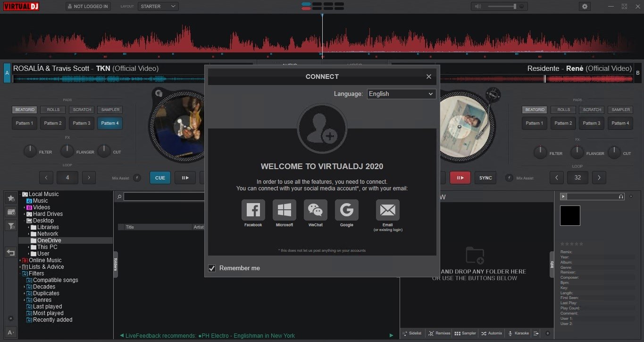Click the master volume speaker icon
The width and height of the screenshot is (644, 342).
tap(478, 7)
